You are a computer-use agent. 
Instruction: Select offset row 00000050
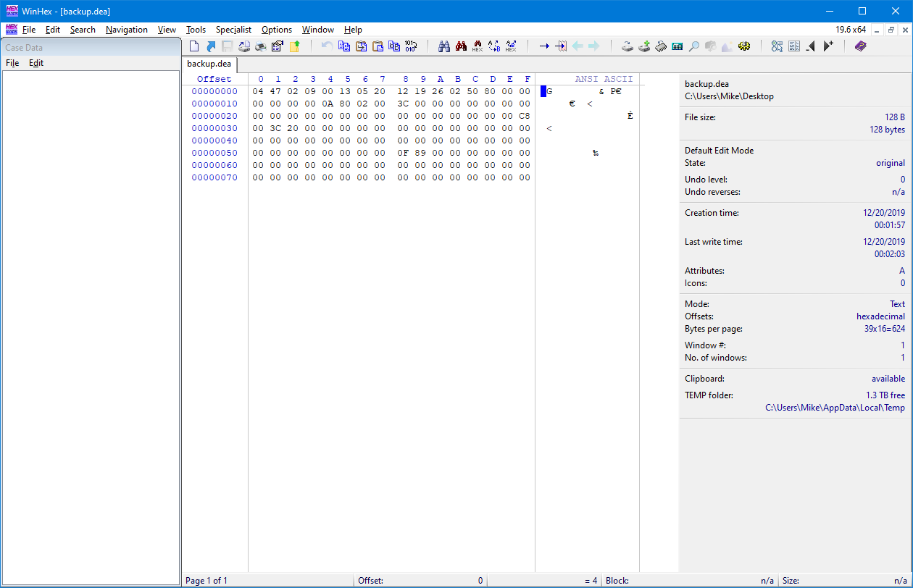(214, 153)
